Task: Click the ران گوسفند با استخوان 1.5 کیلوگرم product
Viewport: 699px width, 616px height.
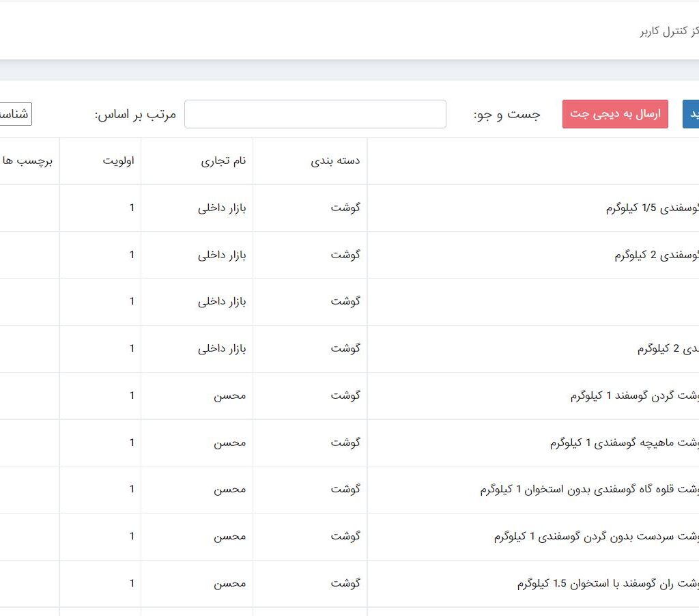Action: (608, 584)
